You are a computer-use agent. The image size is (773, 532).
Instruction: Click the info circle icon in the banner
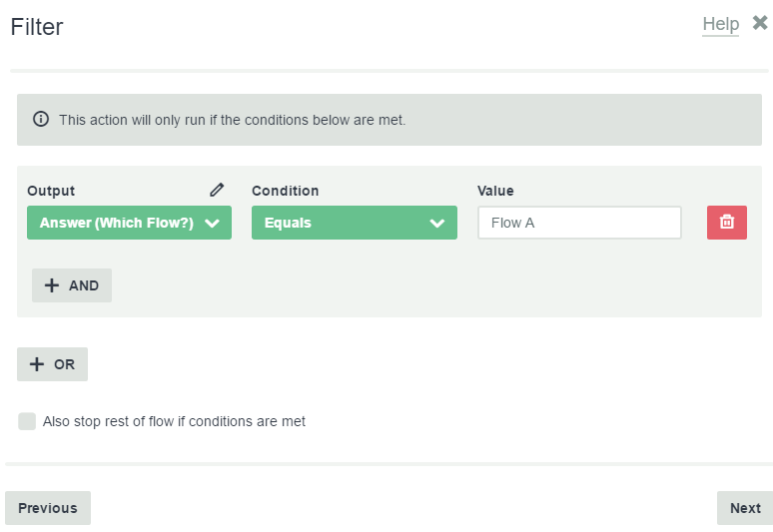pos(41,119)
